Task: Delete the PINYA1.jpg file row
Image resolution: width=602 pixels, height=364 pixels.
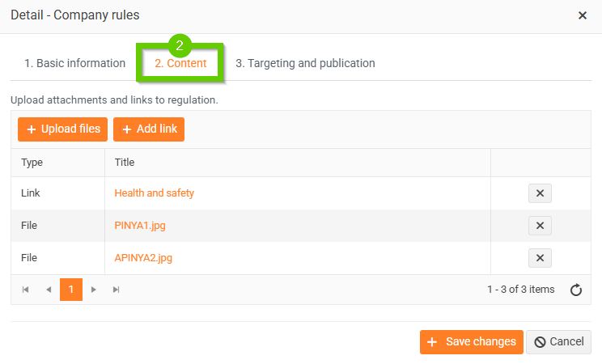Action: click(540, 226)
